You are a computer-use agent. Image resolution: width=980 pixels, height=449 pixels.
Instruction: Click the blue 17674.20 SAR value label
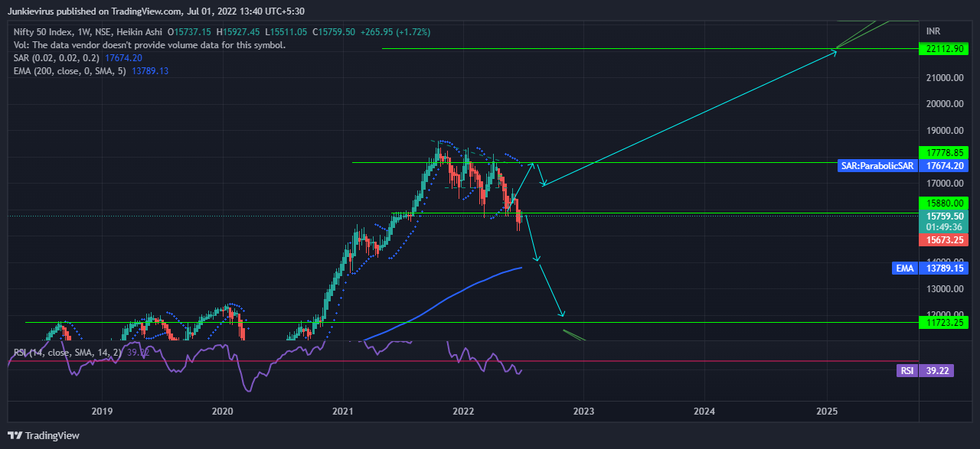point(942,165)
